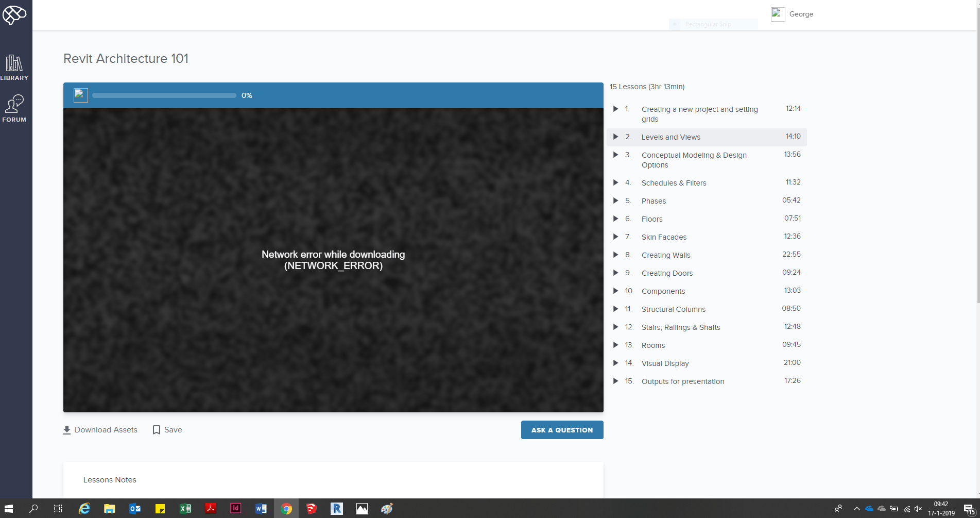The image size is (980, 518).
Task: Play lesson 9 Creating Doors
Action: coord(615,273)
